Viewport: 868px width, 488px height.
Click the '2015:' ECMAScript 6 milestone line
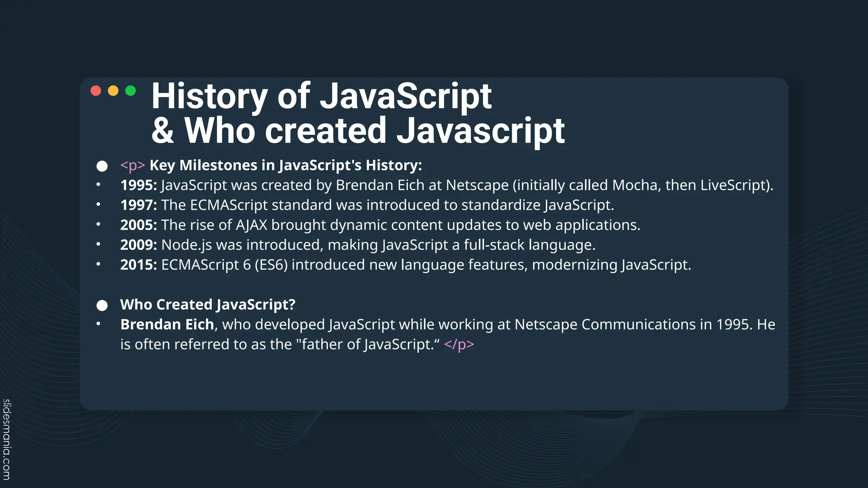405,265
